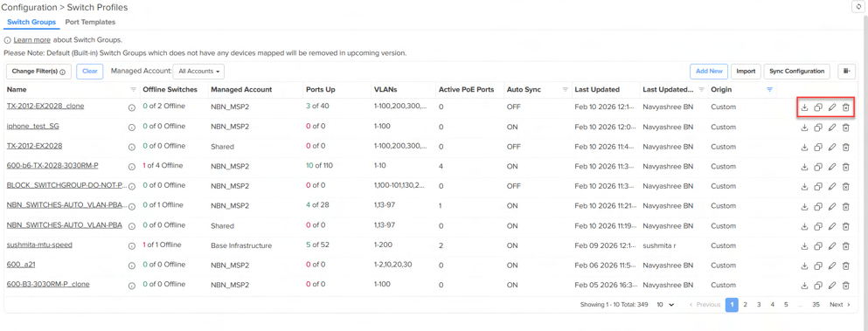The image size is (868, 331).
Task: Download the sushmita-mtu-speed group configuration
Action: [804, 246]
